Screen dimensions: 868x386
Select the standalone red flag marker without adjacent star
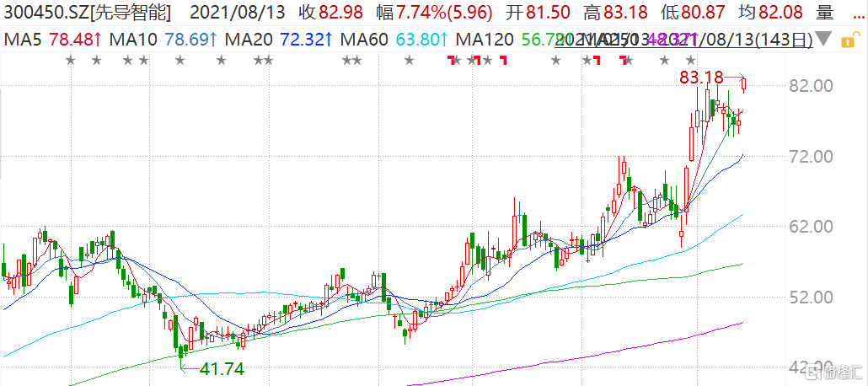click(x=503, y=60)
